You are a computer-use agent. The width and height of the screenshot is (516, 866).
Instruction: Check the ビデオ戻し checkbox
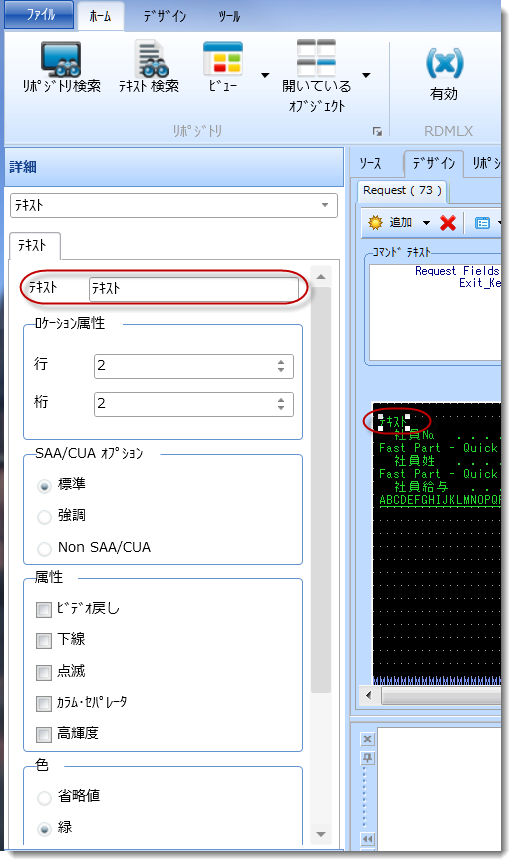tap(44, 610)
